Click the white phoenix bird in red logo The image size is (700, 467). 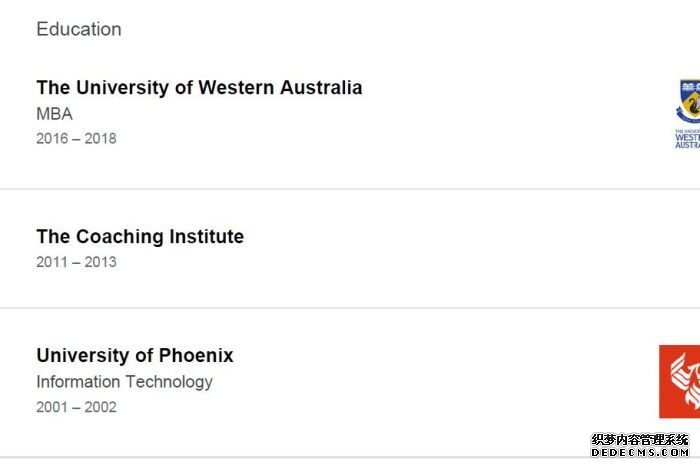[685, 380]
